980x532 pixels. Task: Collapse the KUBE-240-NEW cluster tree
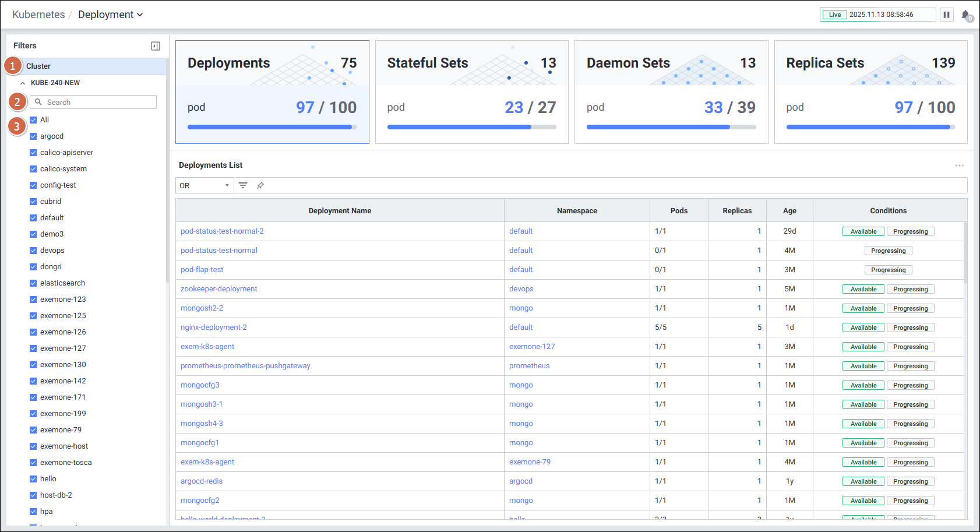[x=23, y=83]
